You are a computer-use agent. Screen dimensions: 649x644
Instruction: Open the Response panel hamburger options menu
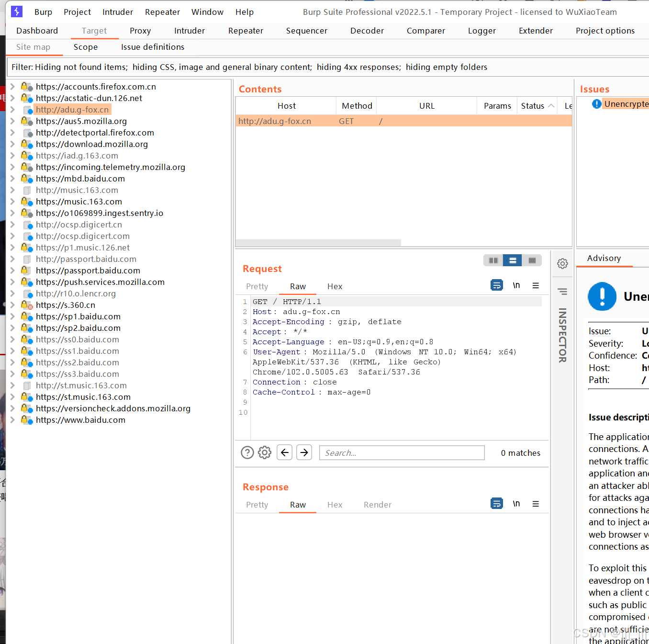click(536, 504)
